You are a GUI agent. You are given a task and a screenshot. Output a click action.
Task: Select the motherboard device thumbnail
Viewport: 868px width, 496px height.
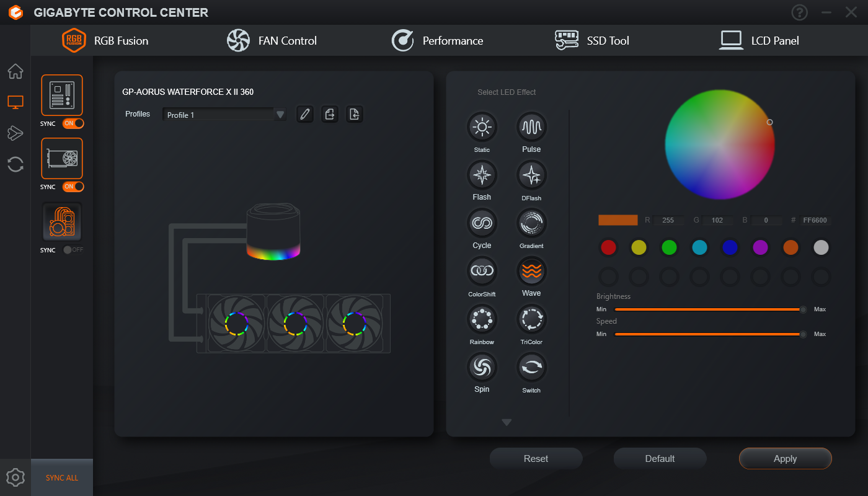pos(62,95)
